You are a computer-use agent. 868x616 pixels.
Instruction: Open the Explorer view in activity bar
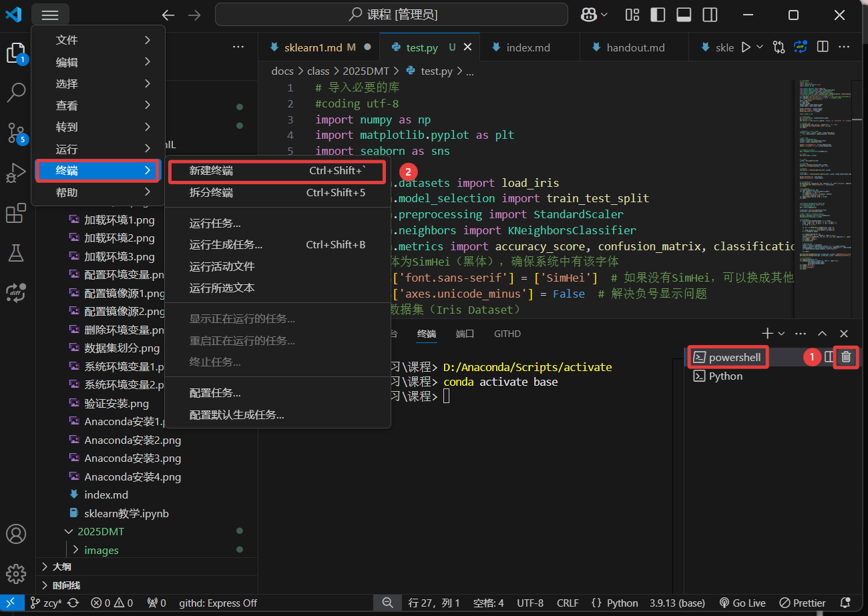pyautogui.click(x=15, y=53)
